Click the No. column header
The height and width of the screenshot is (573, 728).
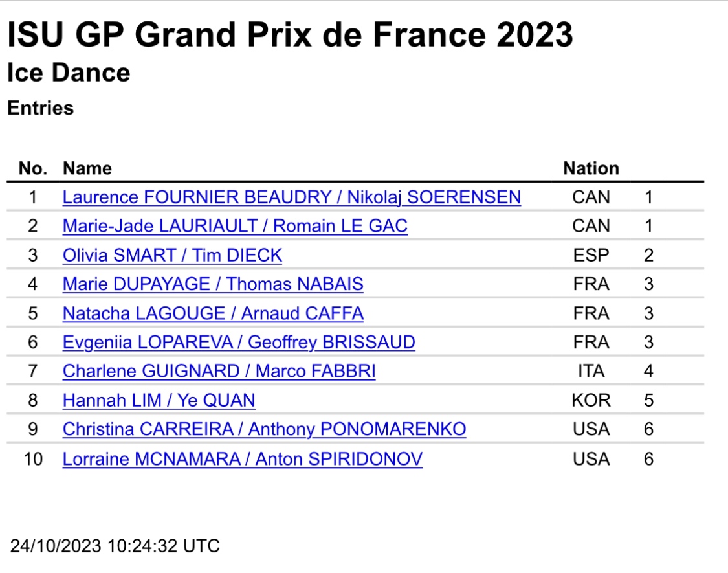(x=33, y=168)
